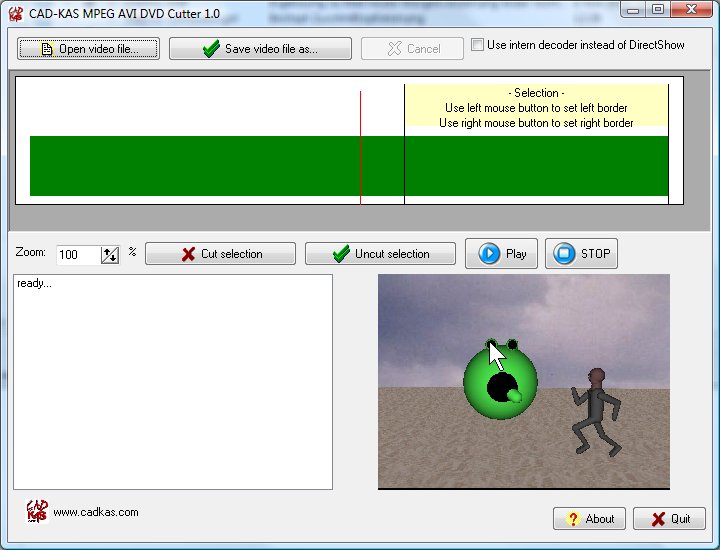Cut the current selection
The width and height of the screenshot is (720, 550).
pos(220,254)
